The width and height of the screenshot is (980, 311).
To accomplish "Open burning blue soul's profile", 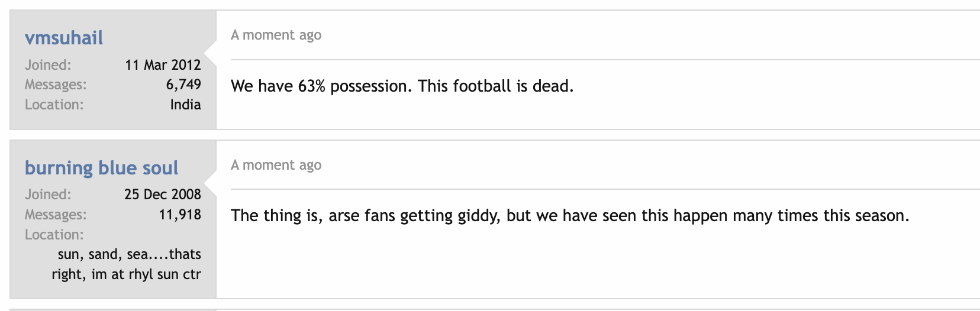I will 101,168.
